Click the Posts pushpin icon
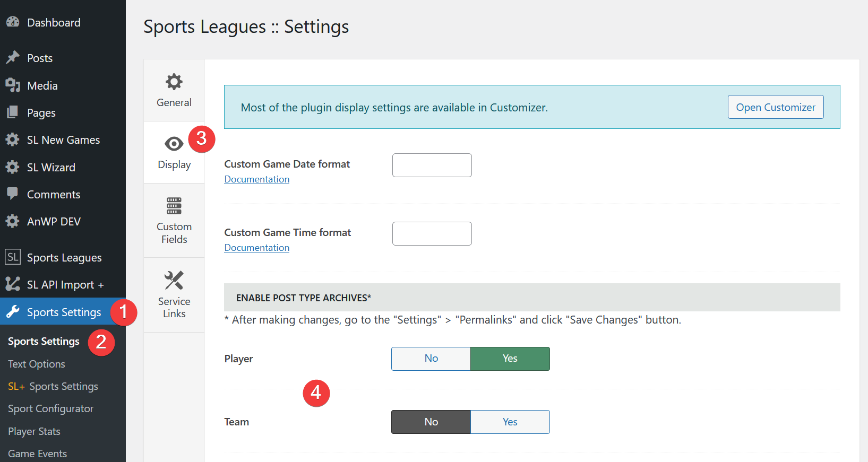 pyautogui.click(x=13, y=57)
